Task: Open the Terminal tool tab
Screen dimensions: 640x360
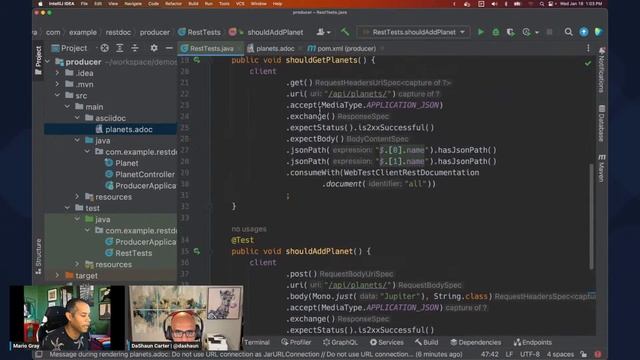Action: [x=257, y=342]
